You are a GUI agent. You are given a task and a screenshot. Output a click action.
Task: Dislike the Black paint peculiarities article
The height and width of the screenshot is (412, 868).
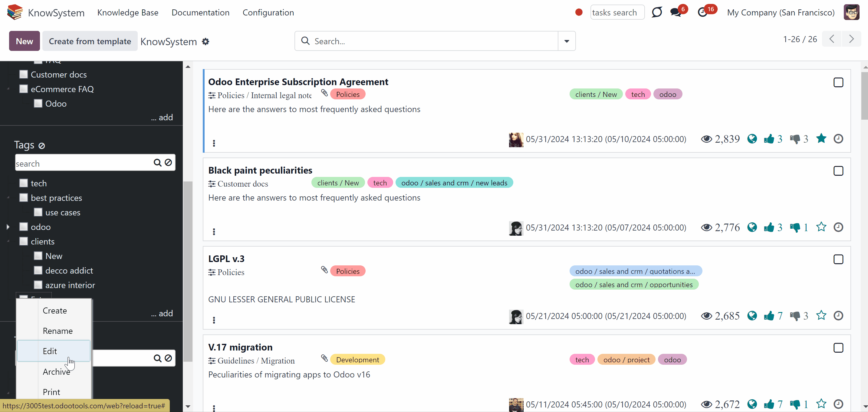795,228
